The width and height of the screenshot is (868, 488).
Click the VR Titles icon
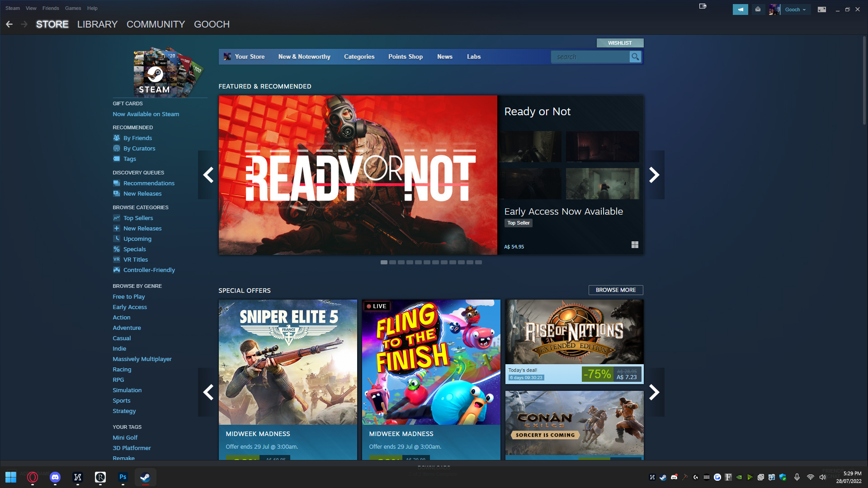(117, 259)
